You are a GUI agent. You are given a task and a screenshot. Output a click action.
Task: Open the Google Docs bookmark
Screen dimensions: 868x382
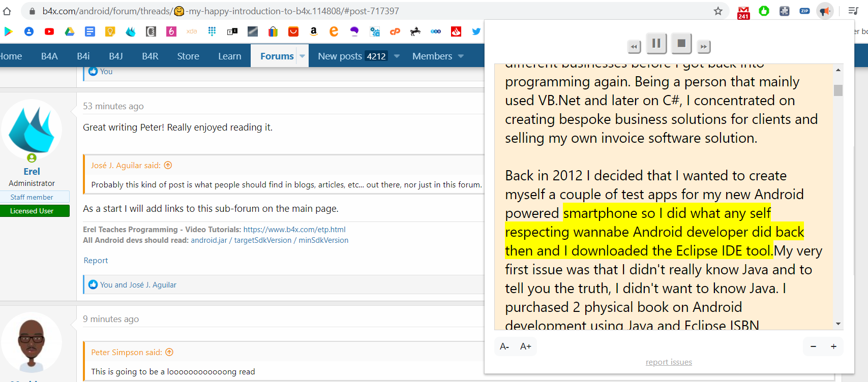90,31
